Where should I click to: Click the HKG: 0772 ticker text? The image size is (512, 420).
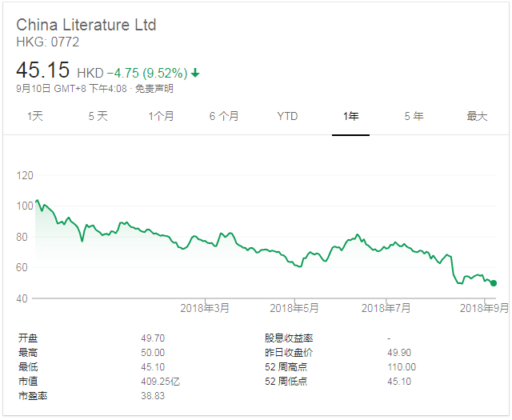48,42
